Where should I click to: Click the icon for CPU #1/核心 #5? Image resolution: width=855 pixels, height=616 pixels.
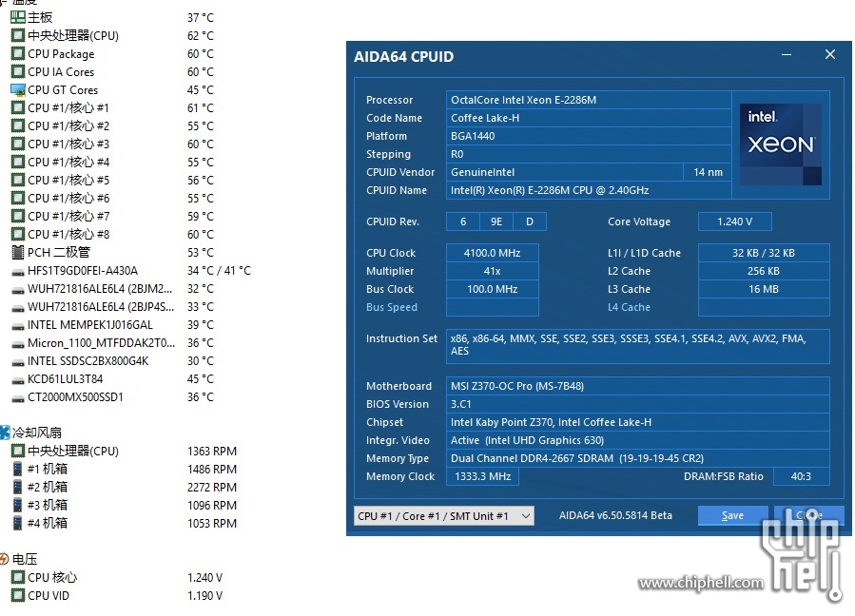tap(18, 180)
